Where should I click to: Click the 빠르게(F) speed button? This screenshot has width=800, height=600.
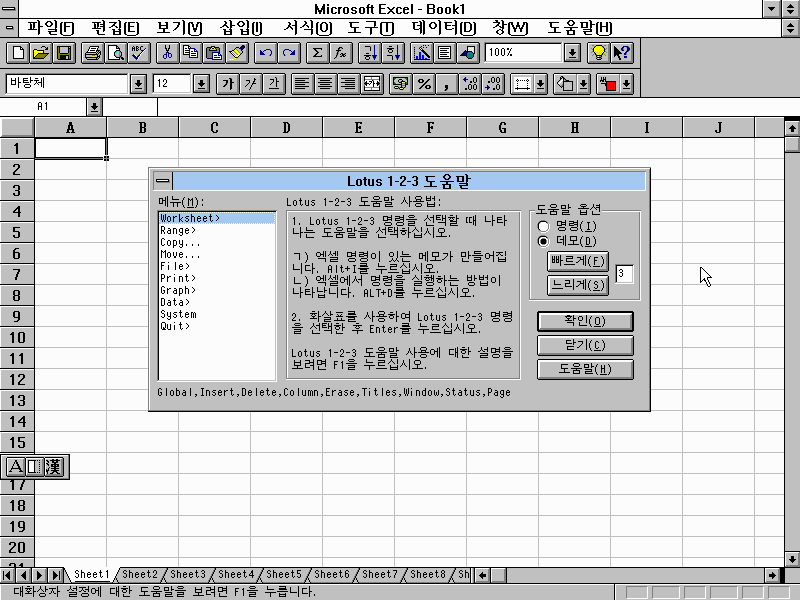pos(578,261)
